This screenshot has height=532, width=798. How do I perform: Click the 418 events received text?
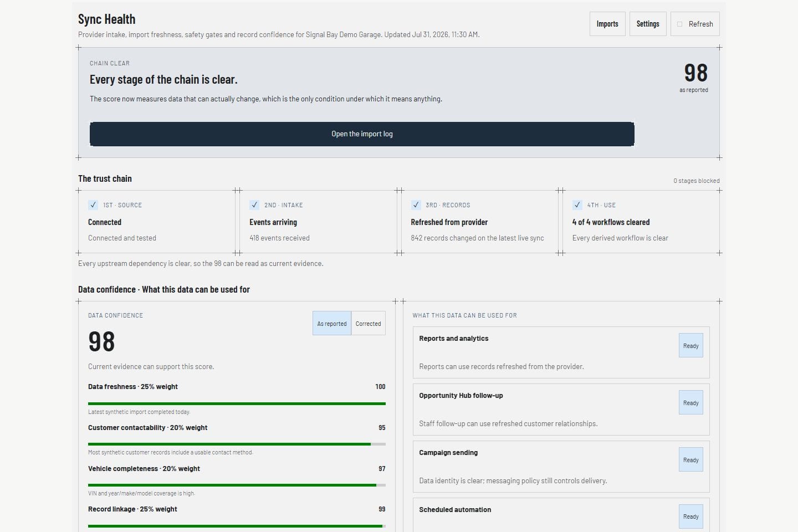pyautogui.click(x=279, y=238)
